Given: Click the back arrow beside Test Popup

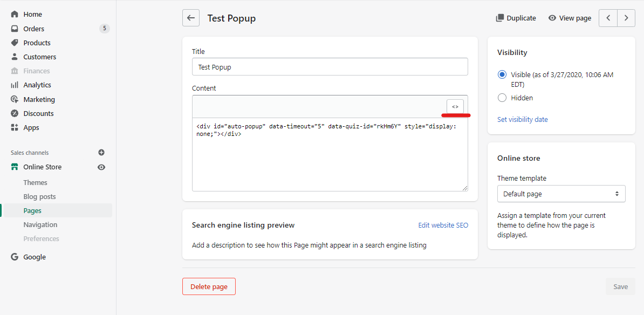Looking at the screenshot, I should [x=191, y=18].
